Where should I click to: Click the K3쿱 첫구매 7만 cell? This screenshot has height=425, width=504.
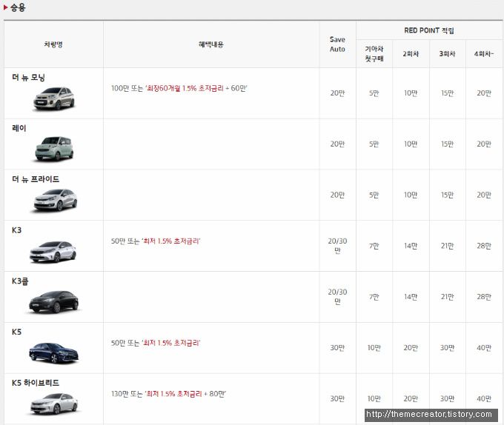click(374, 297)
